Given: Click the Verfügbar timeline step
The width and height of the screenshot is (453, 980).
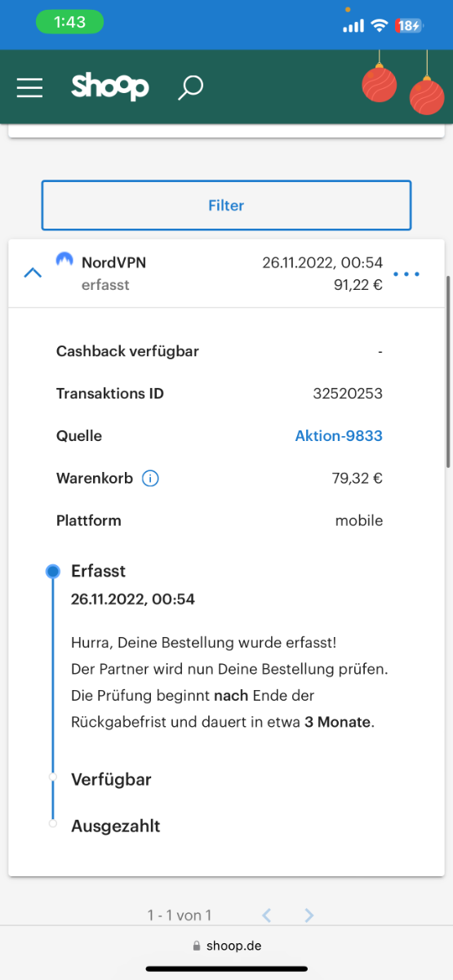Looking at the screenshot, I should 111,780.
